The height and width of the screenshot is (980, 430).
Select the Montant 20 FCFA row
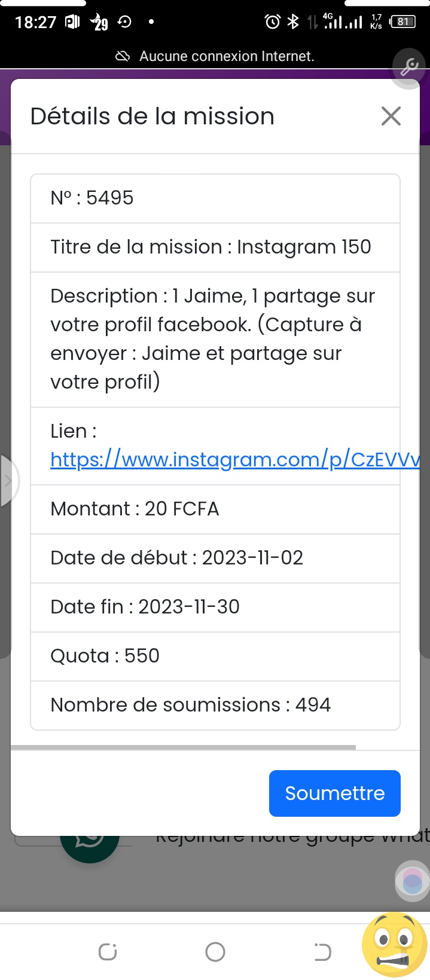(215, 509)
